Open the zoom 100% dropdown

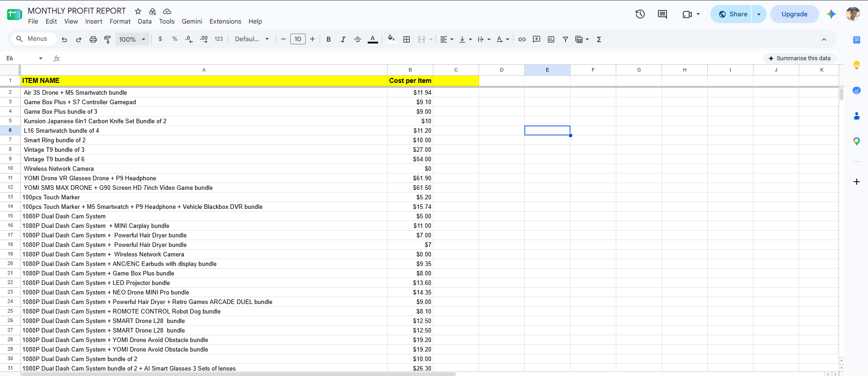click(132, 39)
